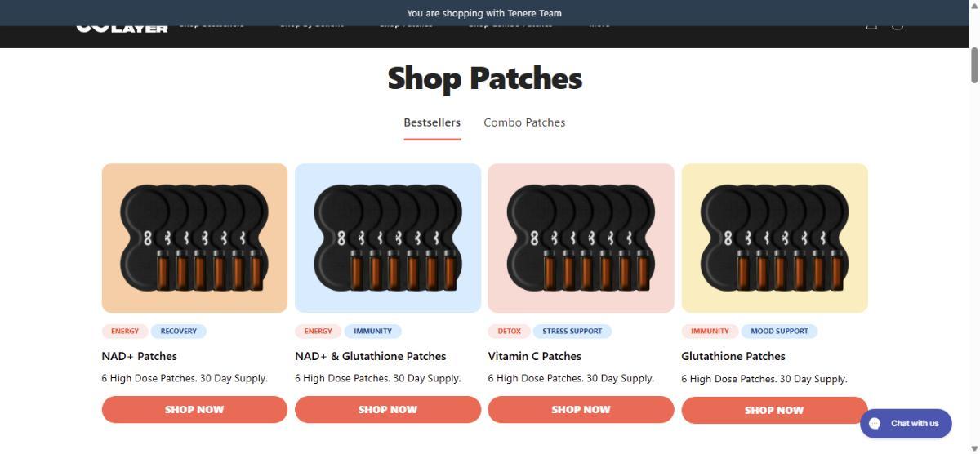Select the MOOD SUPPORT tag badge
This screenshot has height=454, width=980.
[x=779, y=332]
